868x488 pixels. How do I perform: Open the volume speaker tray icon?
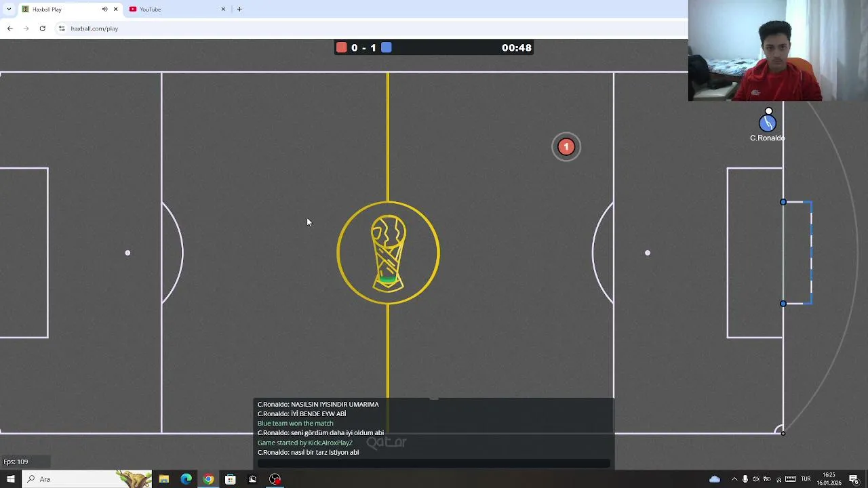click(x=756, y=479)
